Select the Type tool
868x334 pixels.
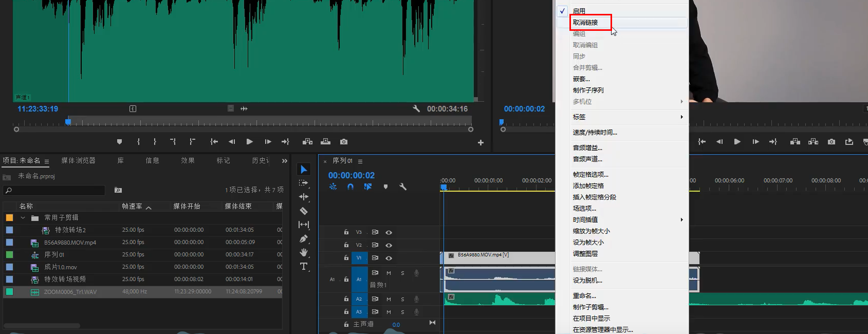pyautogui.click(x=304, y=266)
